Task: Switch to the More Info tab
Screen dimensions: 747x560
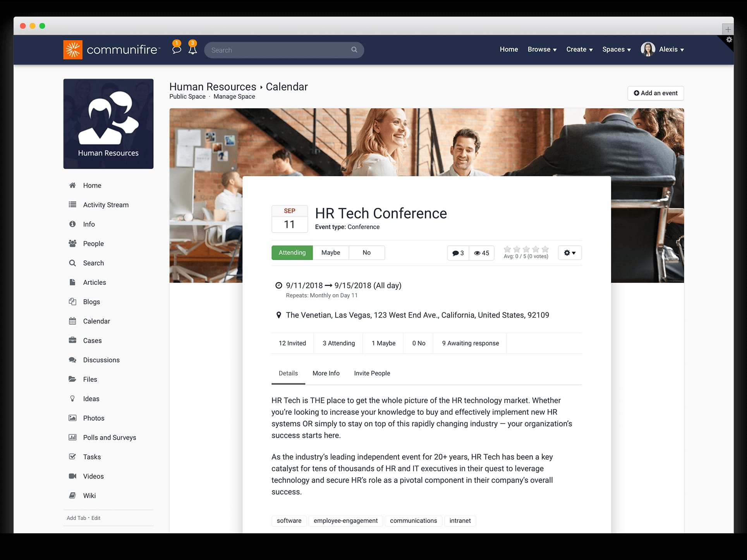Action: point(326,373)
